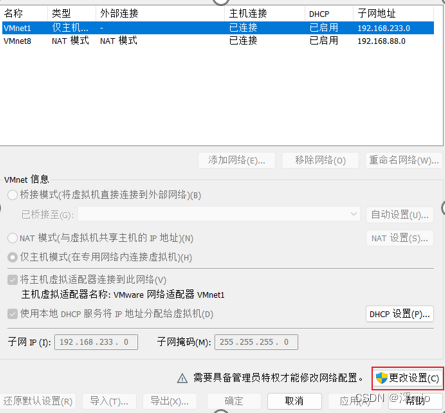Click the 导入(T)... button
The image size is (445, 413).
pos(109,401)
